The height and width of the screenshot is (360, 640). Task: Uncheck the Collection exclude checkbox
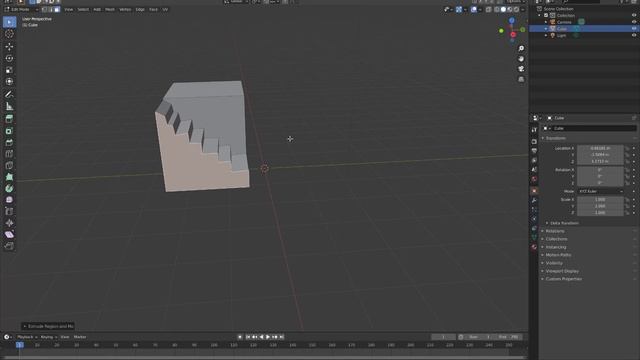coord(546,16)
